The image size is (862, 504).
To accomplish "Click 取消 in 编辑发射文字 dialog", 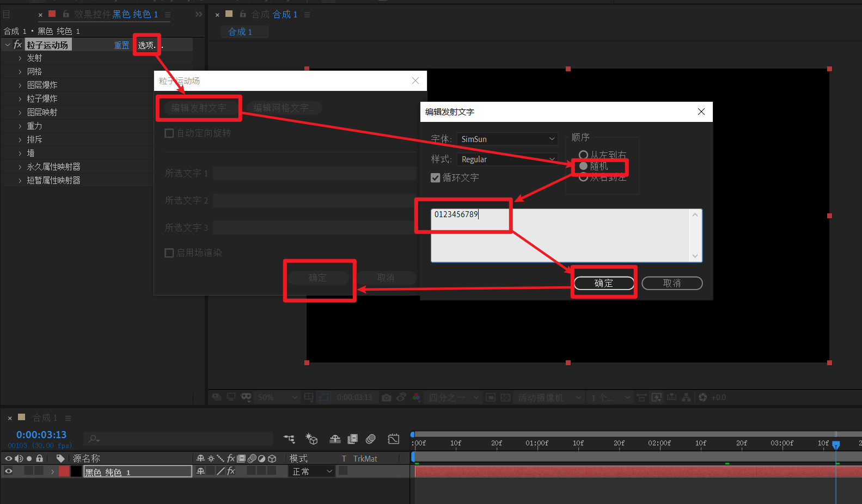I will (672, 284).
